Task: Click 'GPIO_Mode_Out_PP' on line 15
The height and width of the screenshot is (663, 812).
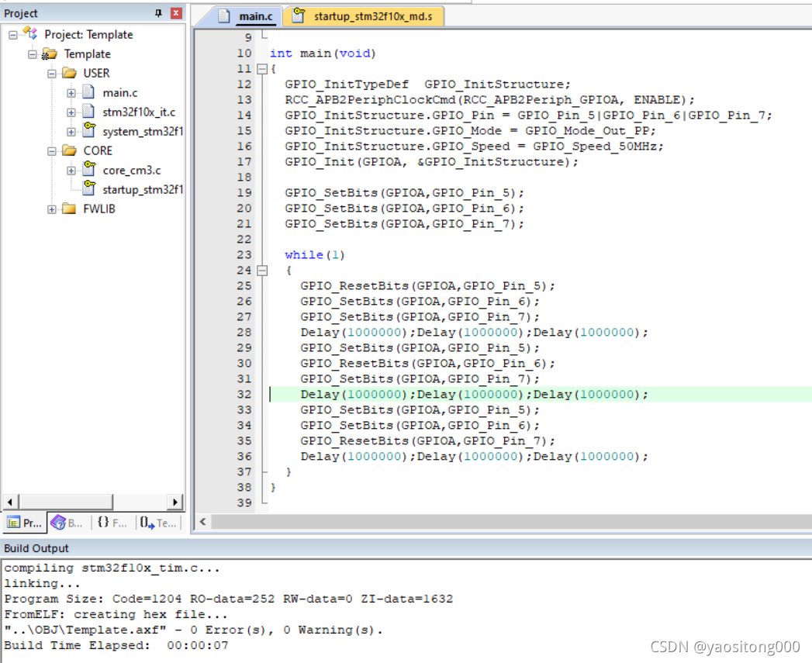Action: pos(587,130)
